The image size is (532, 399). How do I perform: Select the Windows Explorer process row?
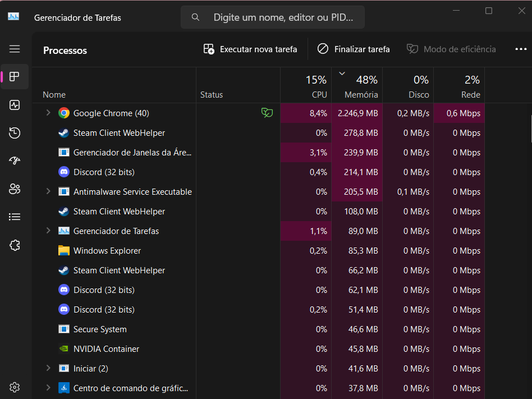coord(259,250)
